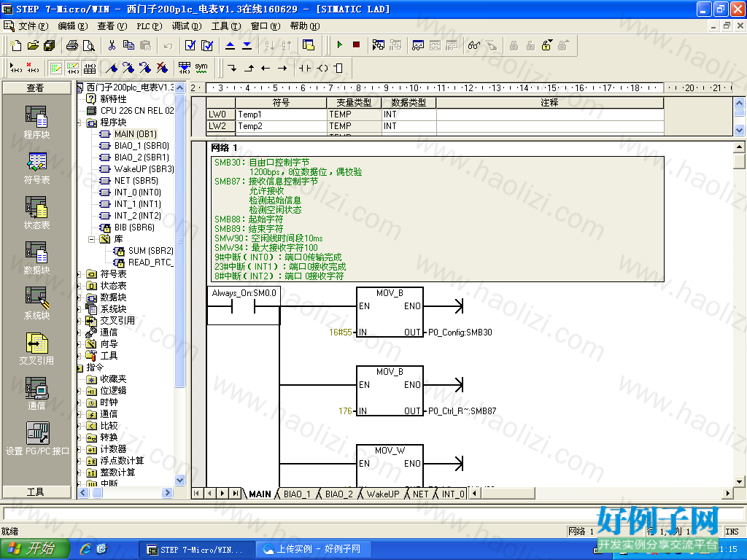Click the Print toolbar icon
Viewport: 747px width, 560px height.
click(x=72, y=45)
